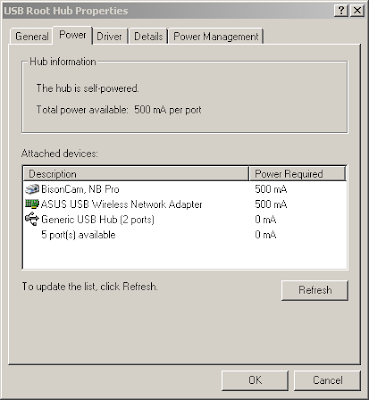Open the Driver tab

(x=109, y=36)
